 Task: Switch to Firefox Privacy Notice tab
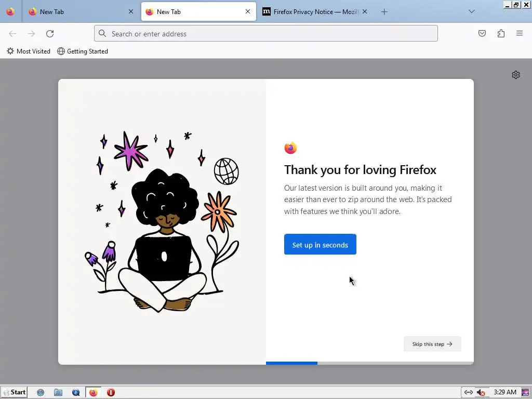tap(315, 11)
